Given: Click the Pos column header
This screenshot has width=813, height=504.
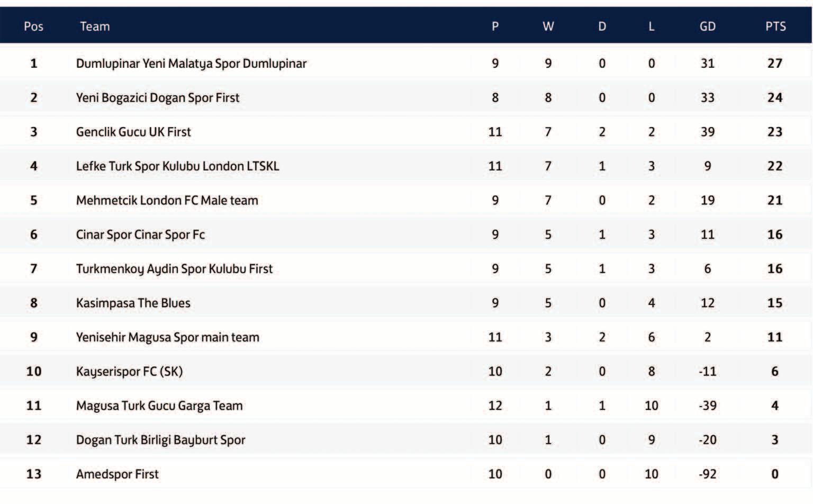Looking at the screenshot, I should tap(33, 26).
